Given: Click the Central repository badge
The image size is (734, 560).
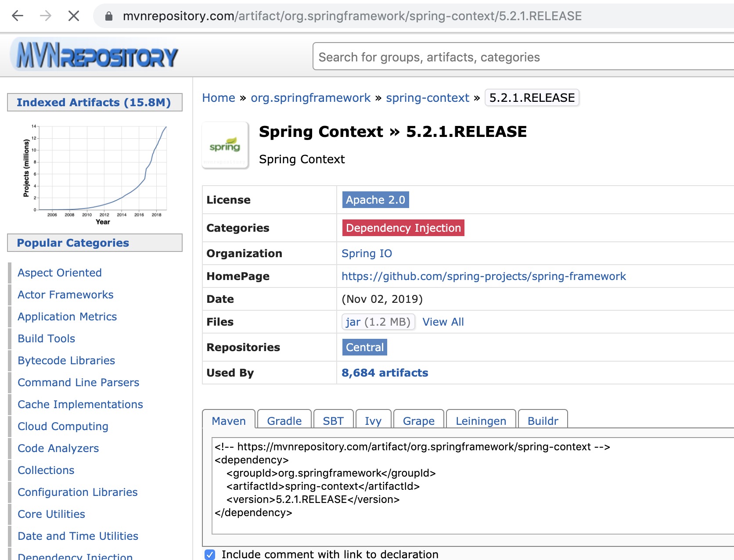Looking at the screenshot, I should (x=364, y=347).
